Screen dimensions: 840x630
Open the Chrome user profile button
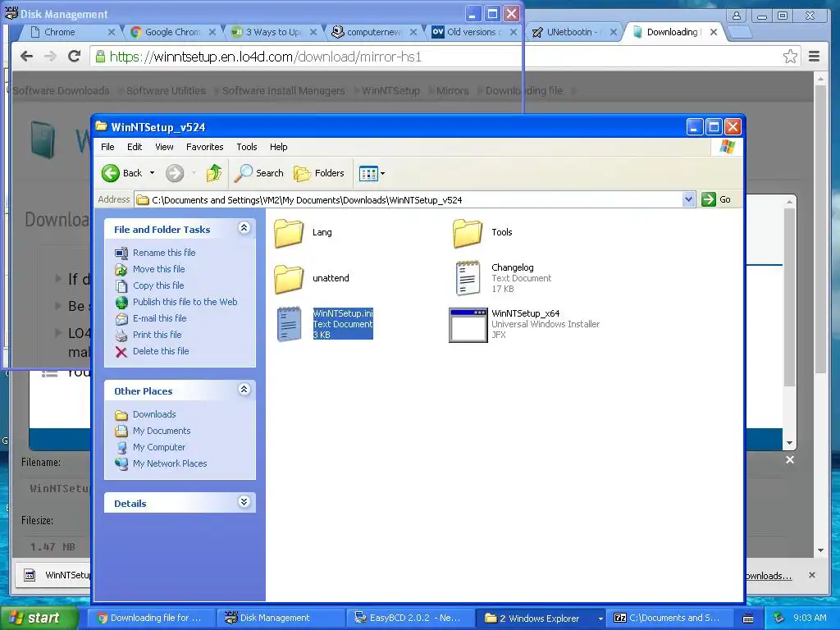tap(737, 15)
